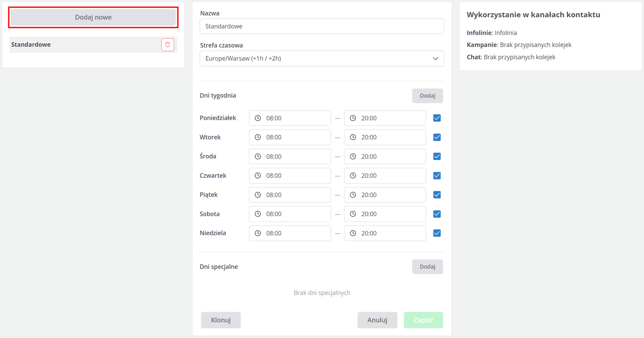Disable the Sobota day checkbox
Image resolution: width=644 pixels, height=338 pixels.
click(437, 214)
